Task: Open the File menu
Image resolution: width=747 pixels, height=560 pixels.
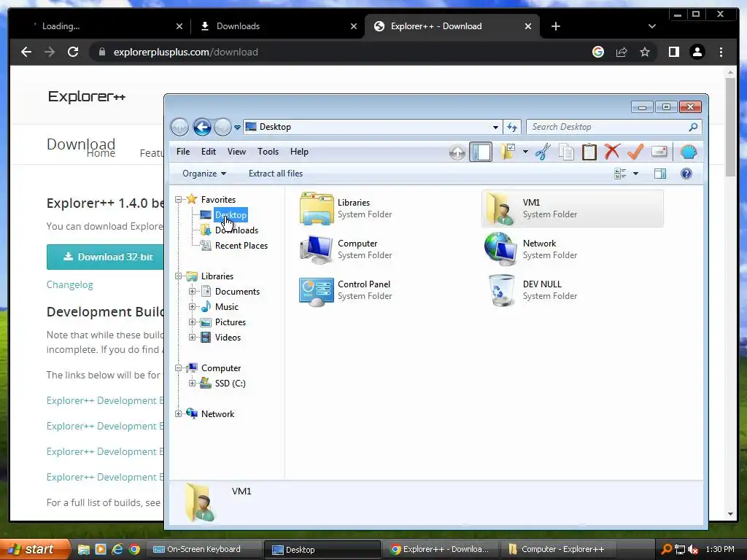Action: tap(183, 152)
